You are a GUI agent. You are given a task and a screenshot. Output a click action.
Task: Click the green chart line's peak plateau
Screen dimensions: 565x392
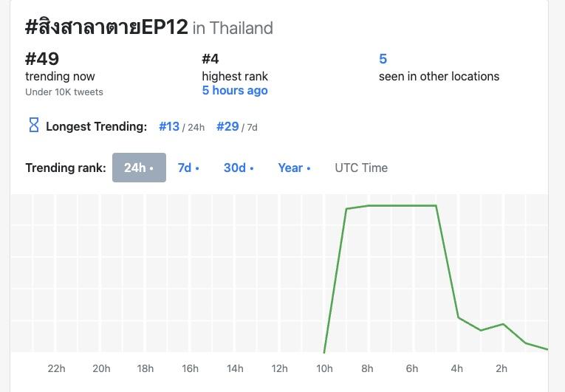(403, 205)
